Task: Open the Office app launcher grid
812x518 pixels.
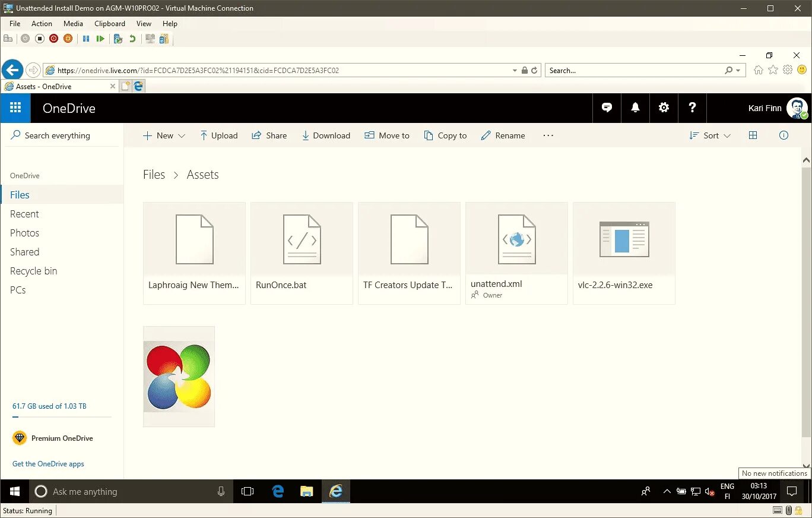Action: 15,108
